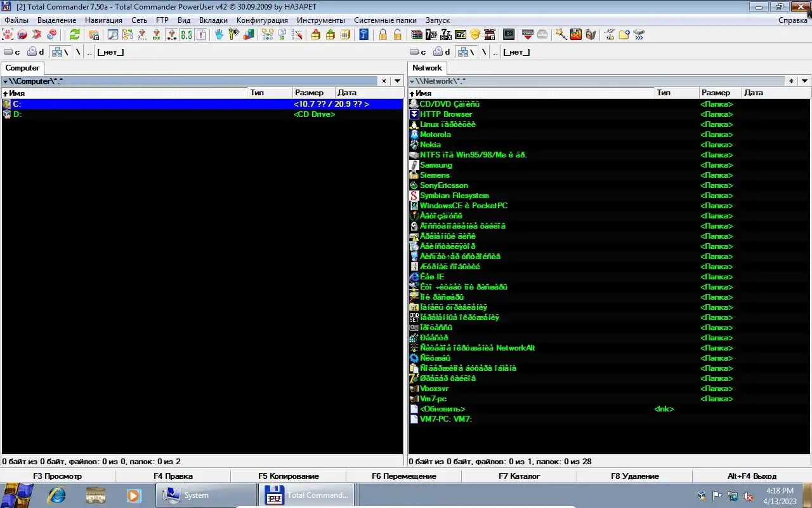Image resolution: width=812 pixels, height=508 pixels.
Task: Click the red downward tray icon
Action: (527, 34)
